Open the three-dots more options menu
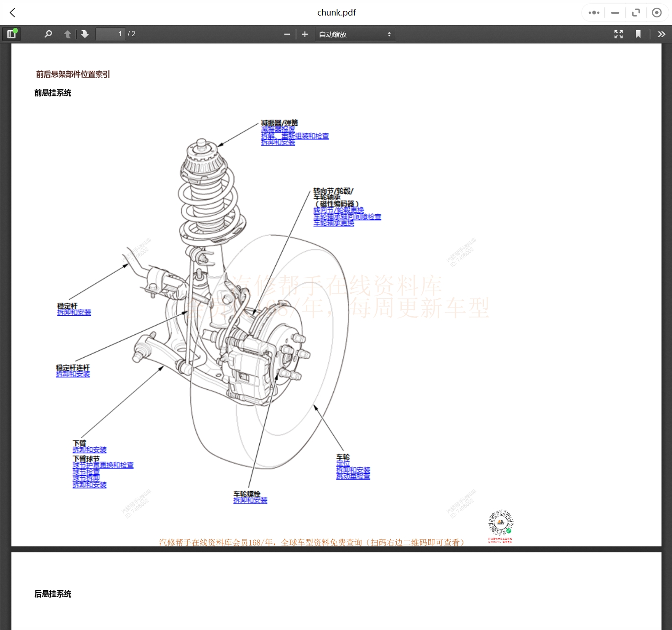The image size is (672, 630). click(x=594, y=13)
